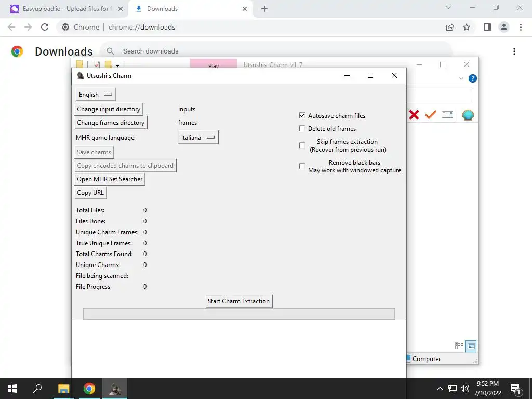Open the notification center icon
This screenshot has width=532, height=399.
pos(515,389)
